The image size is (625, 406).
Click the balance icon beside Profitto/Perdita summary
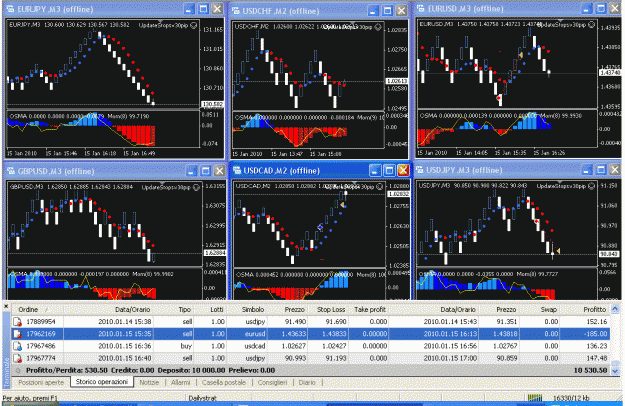point(18,370)
